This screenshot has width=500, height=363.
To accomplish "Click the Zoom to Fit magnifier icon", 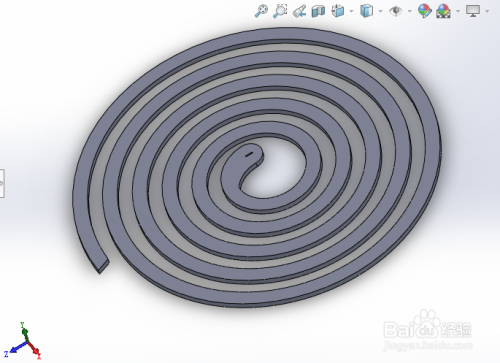I will click(x=261, y=11).
